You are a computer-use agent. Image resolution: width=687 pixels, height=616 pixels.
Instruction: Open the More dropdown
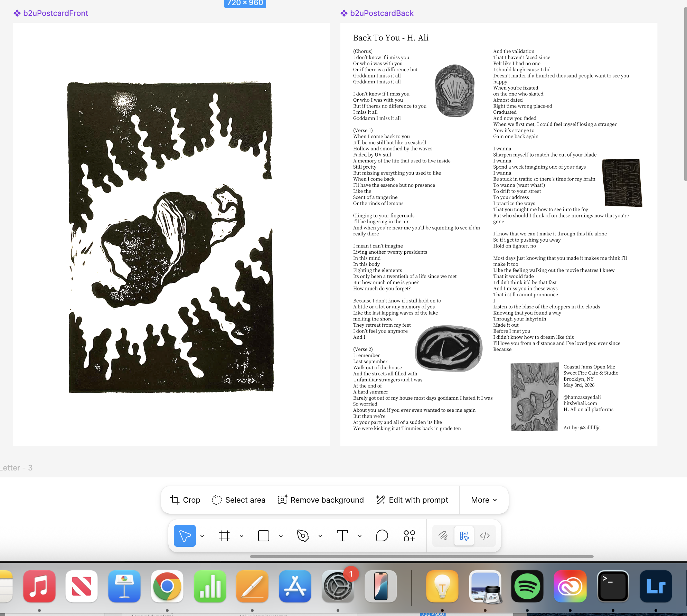coord(484,500)
